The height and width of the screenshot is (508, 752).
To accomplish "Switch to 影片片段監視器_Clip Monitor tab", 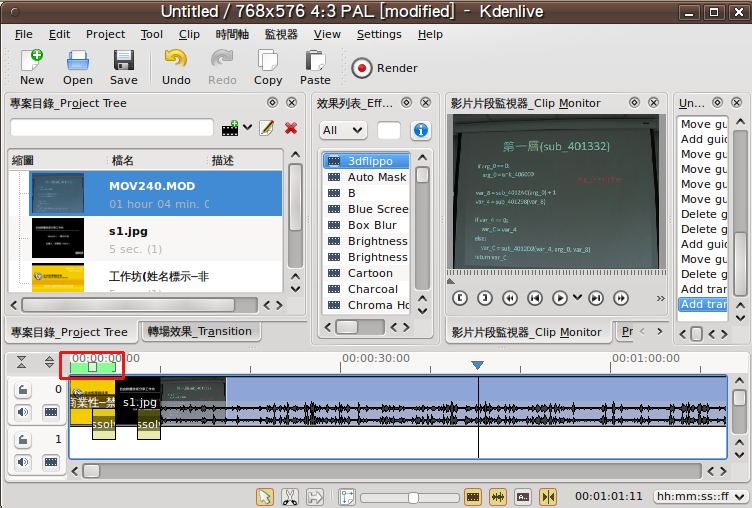I will (x=527, y=332).
